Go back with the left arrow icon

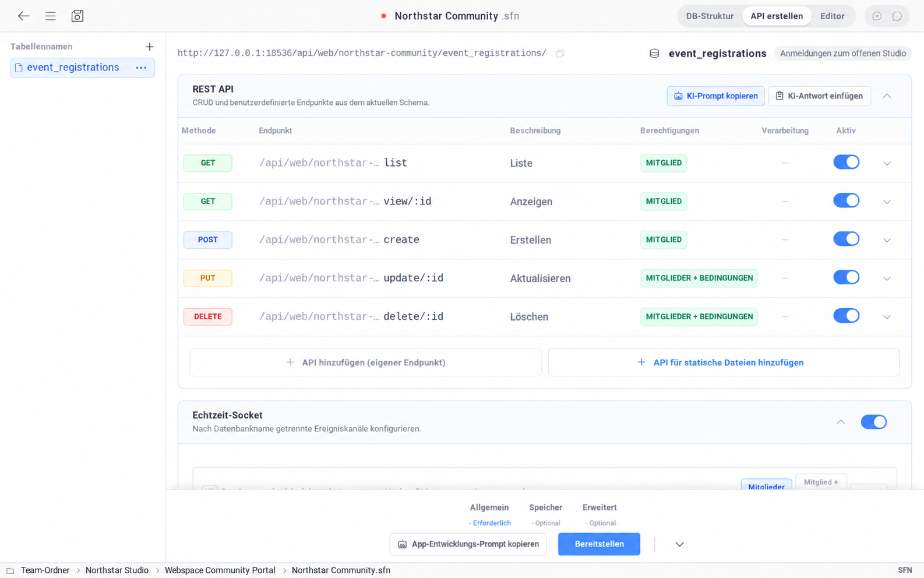click(x=23, y=16)
